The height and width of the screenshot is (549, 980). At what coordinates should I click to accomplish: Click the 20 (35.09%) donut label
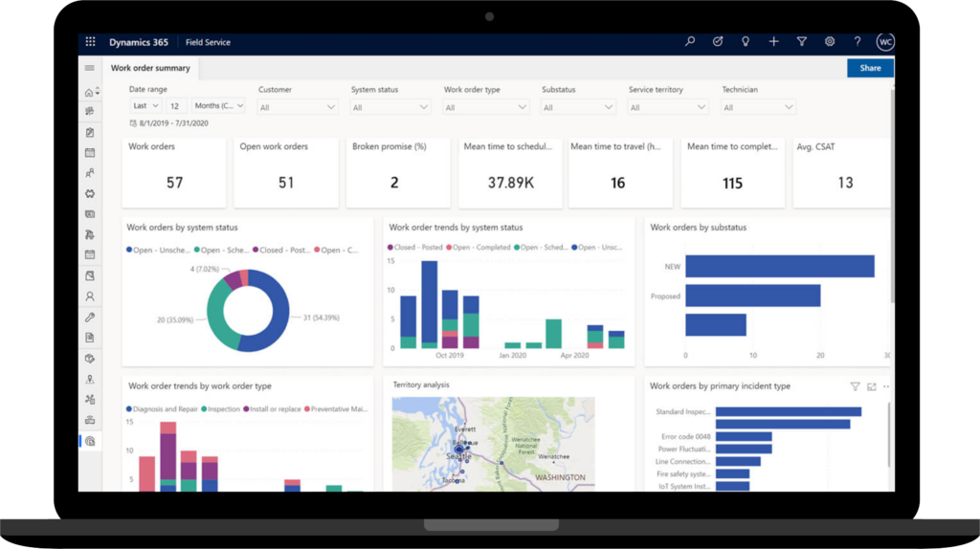click(x=175, y=319)
